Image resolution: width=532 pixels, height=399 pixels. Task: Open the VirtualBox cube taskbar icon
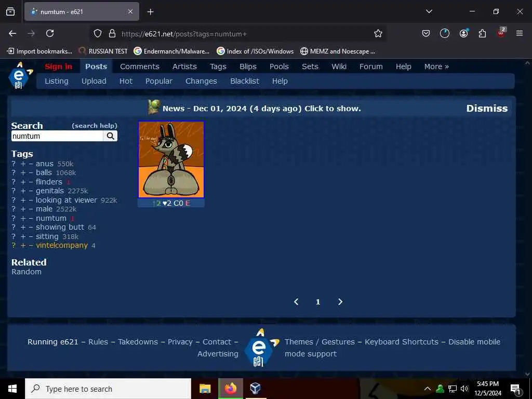pos(255,389)
